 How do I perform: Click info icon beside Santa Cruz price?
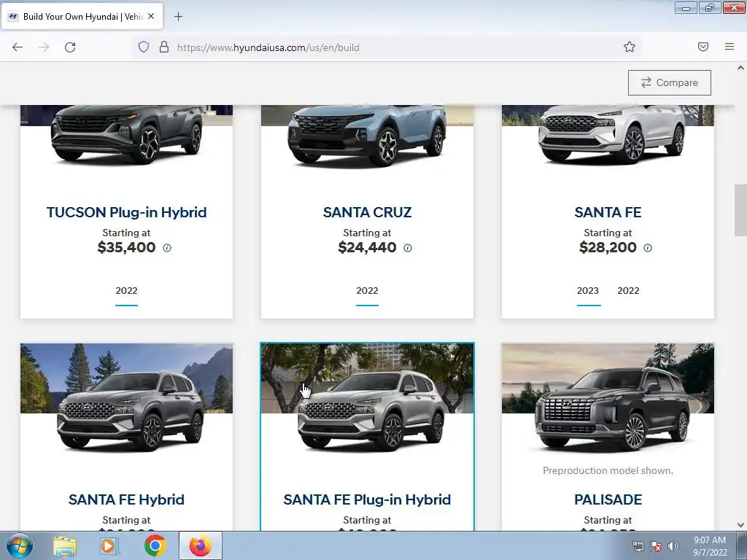coord(408,248)
